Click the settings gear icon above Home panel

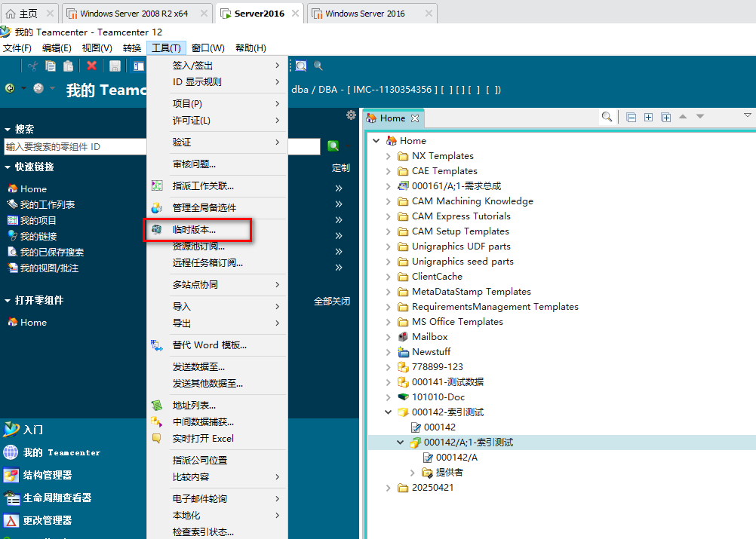click(x=351, y=115)
